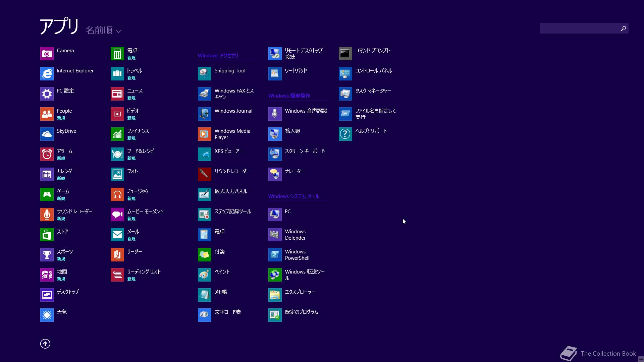The width and height of the screenshot is (644, 362).
Task: Open 数式入力パネル icon
Action: pyautogui.click(x=205, y=194)
